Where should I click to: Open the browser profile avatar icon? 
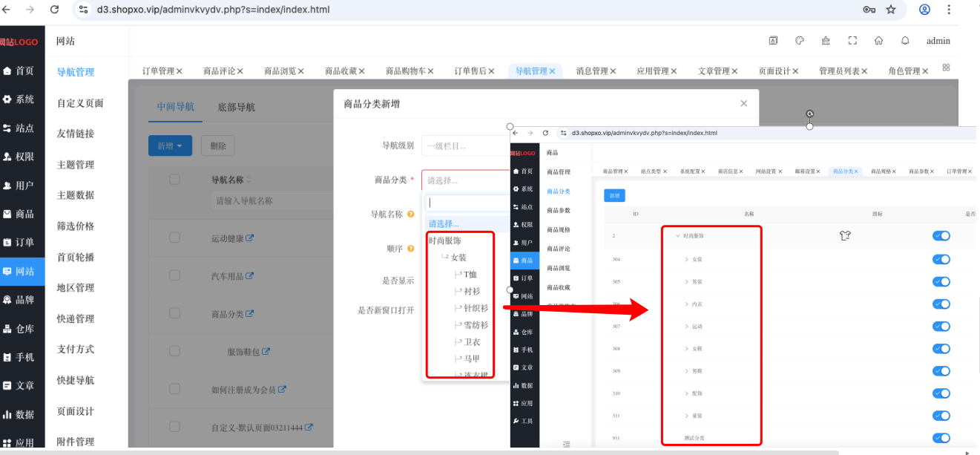coord(924,10)
